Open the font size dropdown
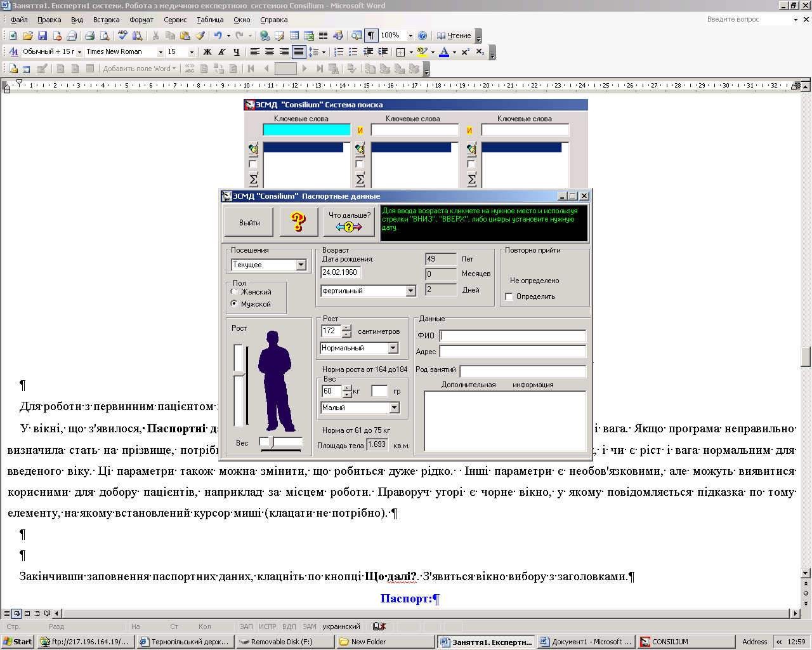The image size is (812, 650). click(x=192, y=52)
